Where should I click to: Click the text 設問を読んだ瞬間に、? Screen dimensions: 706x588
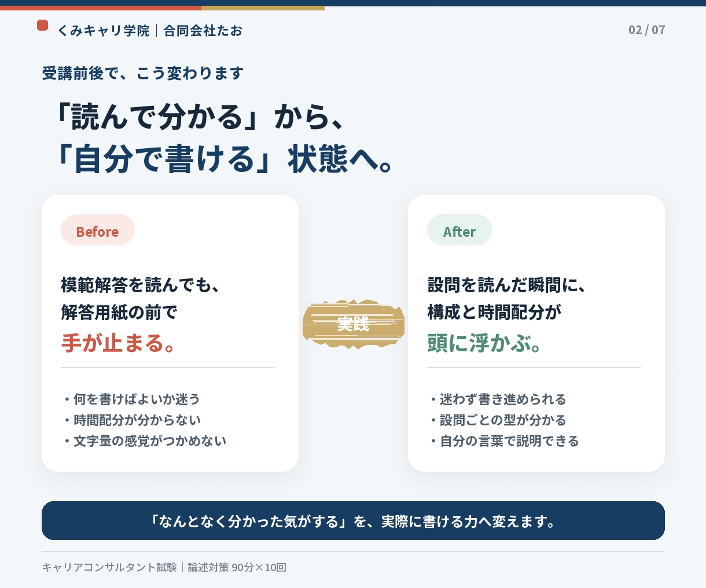[x=507, y=285]
